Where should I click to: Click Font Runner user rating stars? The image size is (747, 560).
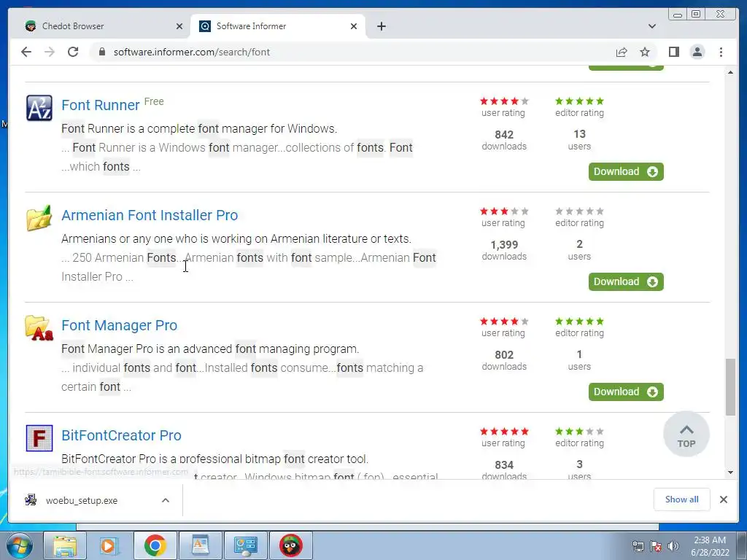click(x=504, y=101)
